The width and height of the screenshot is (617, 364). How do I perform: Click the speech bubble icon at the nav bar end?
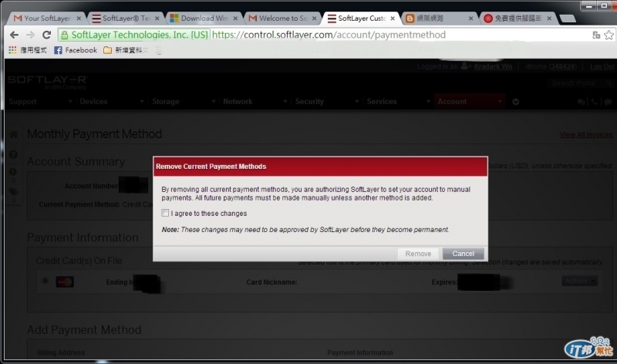pyautogui.click(x=608, y=102)
